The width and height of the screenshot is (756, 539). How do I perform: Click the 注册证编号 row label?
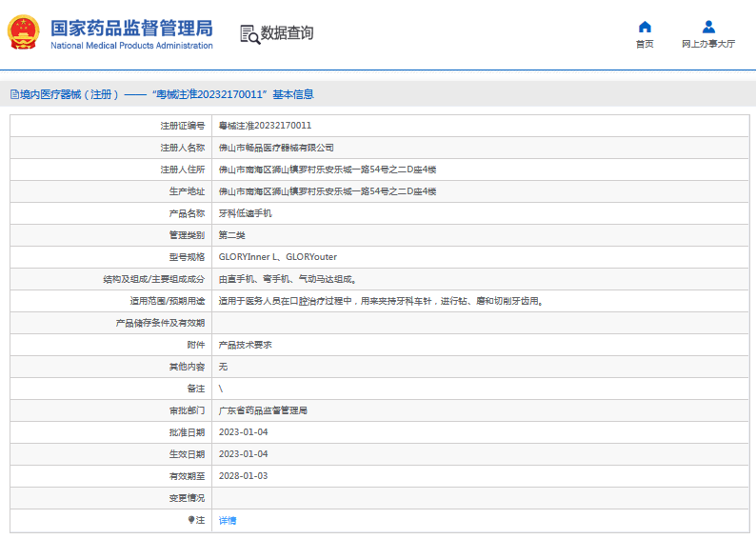click(182, 126)
